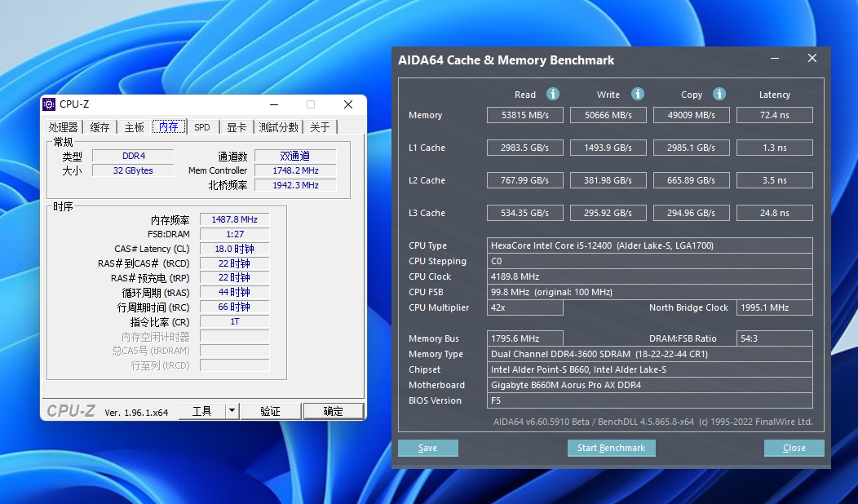
Task: Close the CPU-Z window
Action: pos(348,104)
